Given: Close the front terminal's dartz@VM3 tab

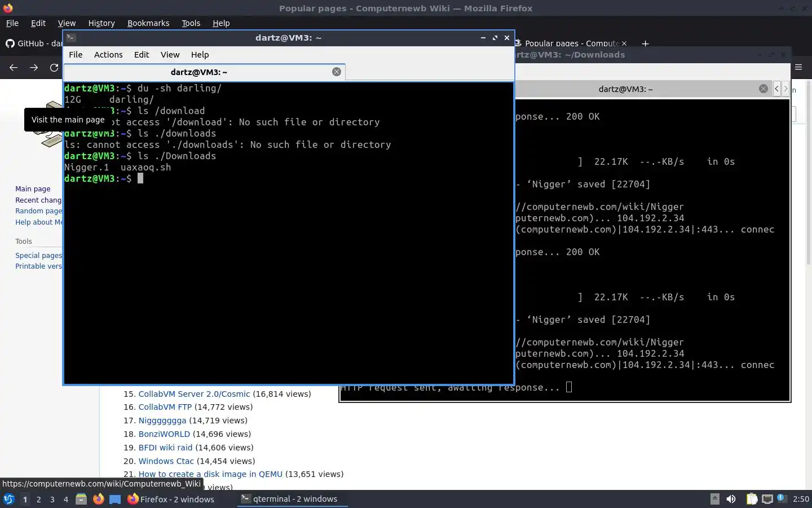Looking at the screenshot, I should 337,72.
